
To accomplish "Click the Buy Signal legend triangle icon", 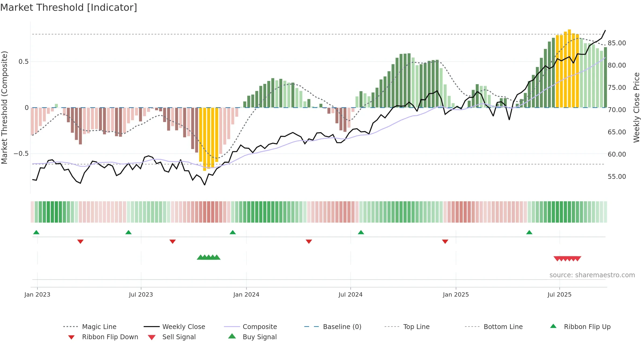I will click(232, 336).
